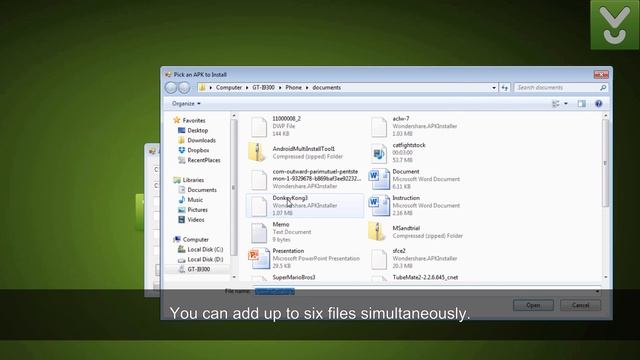Select the catfightstock audio file icon
Viewport: 640px width, 360px height.
[379, 153]
